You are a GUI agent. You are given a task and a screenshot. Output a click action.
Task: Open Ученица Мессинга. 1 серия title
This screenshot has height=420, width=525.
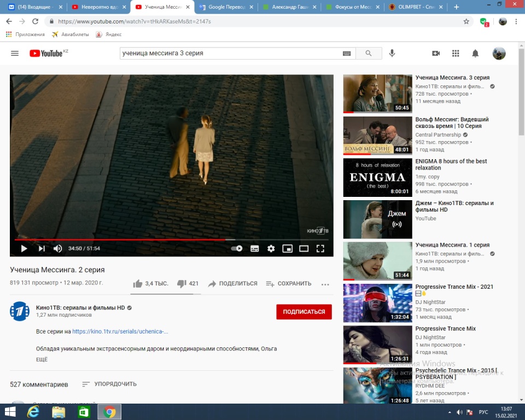(x=452, y=245)
